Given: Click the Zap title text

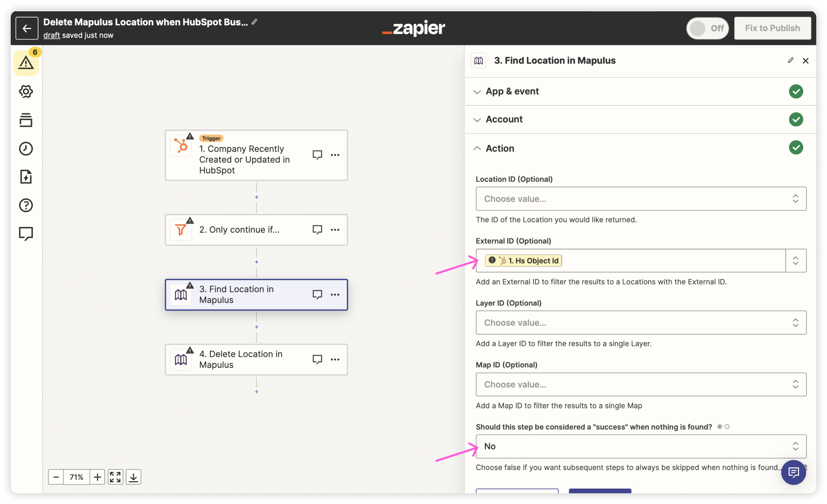Looking at the screenshot, I should pos(145,22).
